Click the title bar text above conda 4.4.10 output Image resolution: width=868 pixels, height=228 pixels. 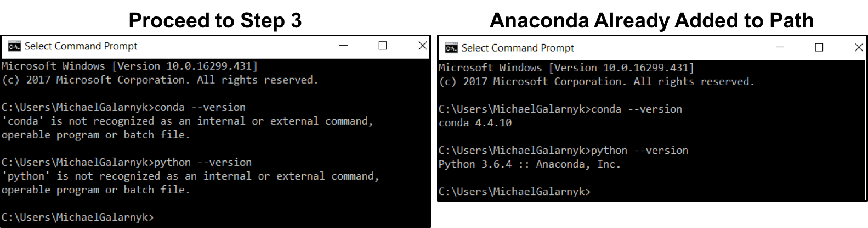pos(518,48)
